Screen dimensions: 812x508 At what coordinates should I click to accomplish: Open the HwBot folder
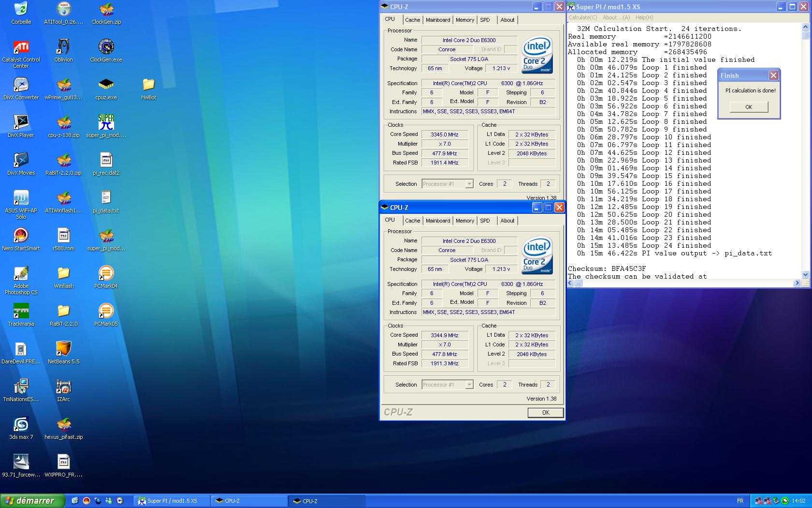(x=148, y=84)
